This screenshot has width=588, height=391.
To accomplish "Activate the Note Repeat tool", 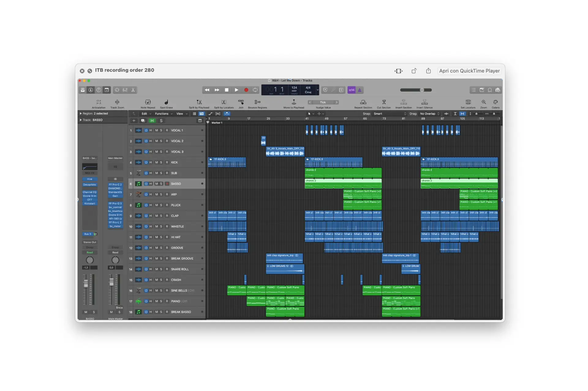I will coord(148,102).
